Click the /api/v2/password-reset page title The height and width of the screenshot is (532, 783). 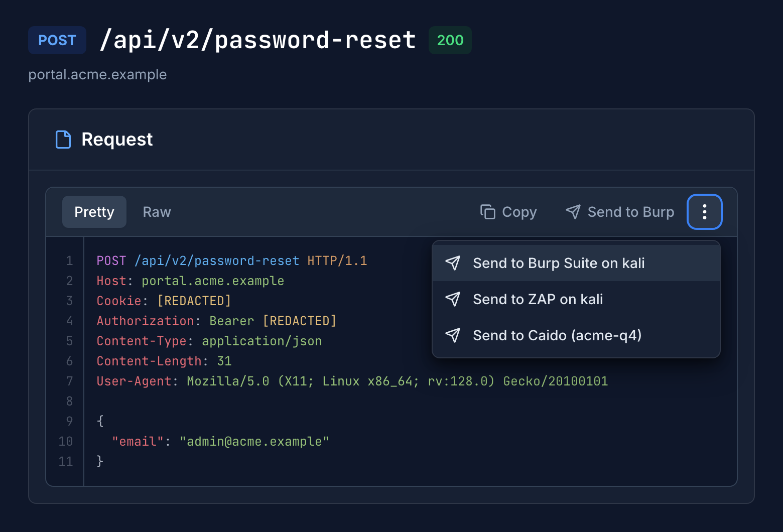[257, 40]
